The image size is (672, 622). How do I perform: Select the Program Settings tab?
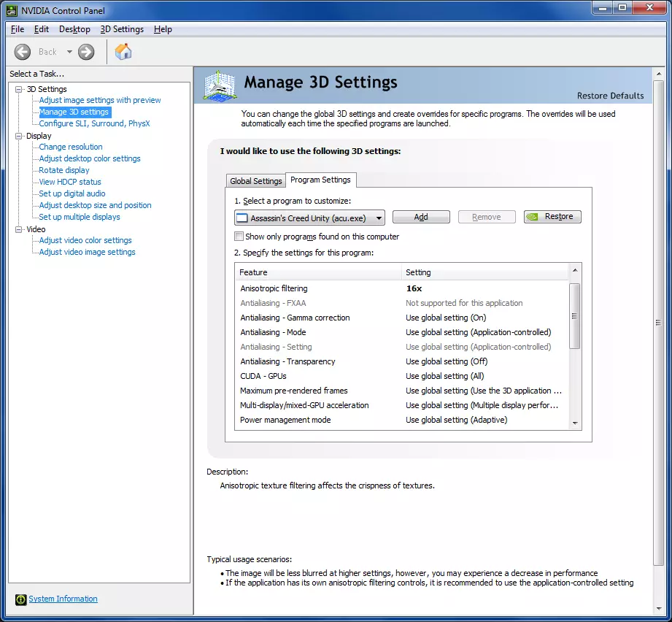tap(320, 180)
